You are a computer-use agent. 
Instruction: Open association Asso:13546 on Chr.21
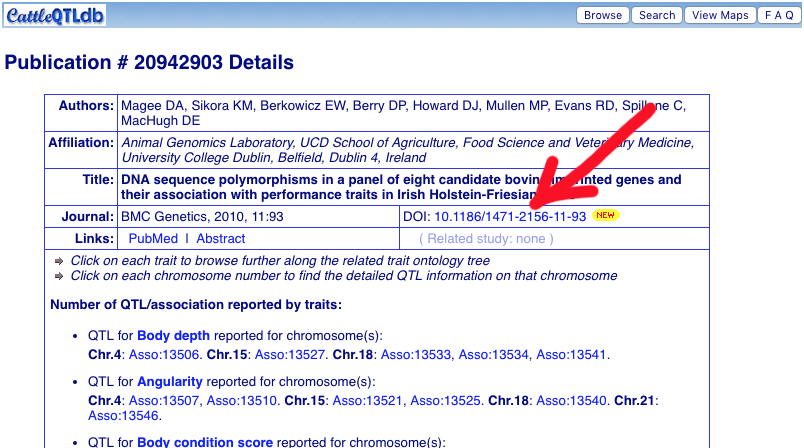pyautogui.click(x=124, y=415)
